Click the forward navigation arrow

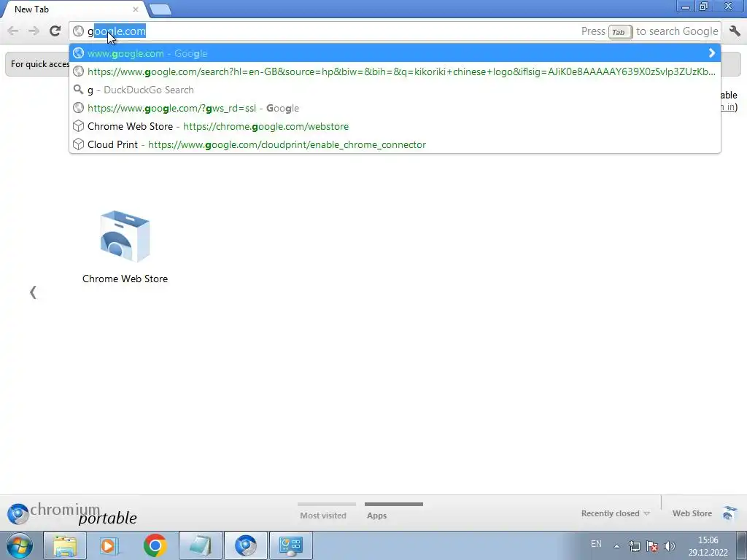34,31
